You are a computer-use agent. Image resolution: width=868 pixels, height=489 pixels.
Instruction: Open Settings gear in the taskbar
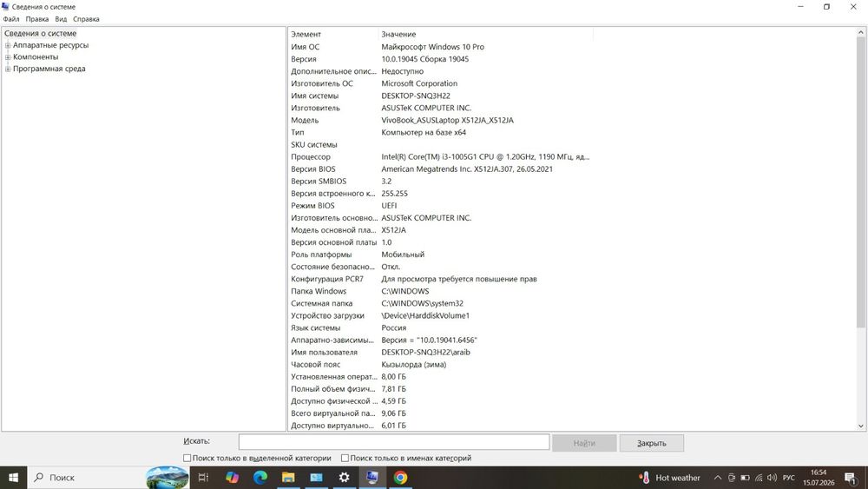click(345, 478)
